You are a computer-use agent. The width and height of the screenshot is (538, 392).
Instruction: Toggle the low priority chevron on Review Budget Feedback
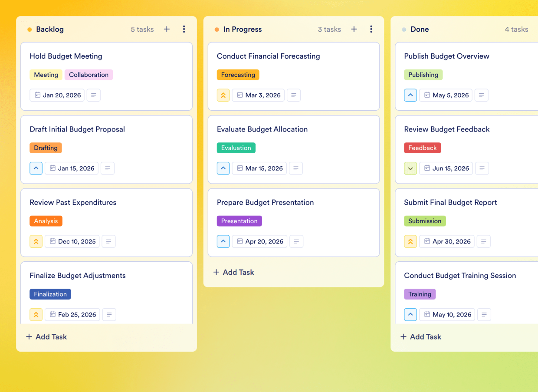pos(410,168)
